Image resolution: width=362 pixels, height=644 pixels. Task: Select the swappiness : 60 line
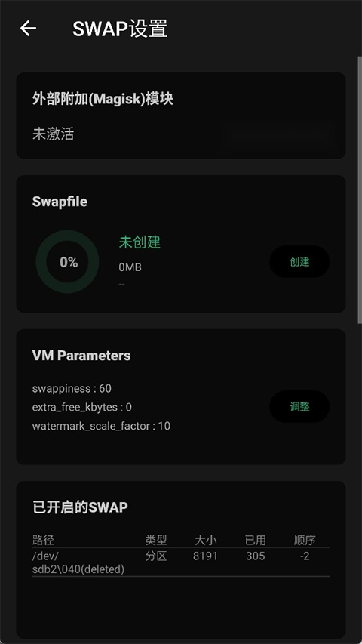tap(72, 388)
